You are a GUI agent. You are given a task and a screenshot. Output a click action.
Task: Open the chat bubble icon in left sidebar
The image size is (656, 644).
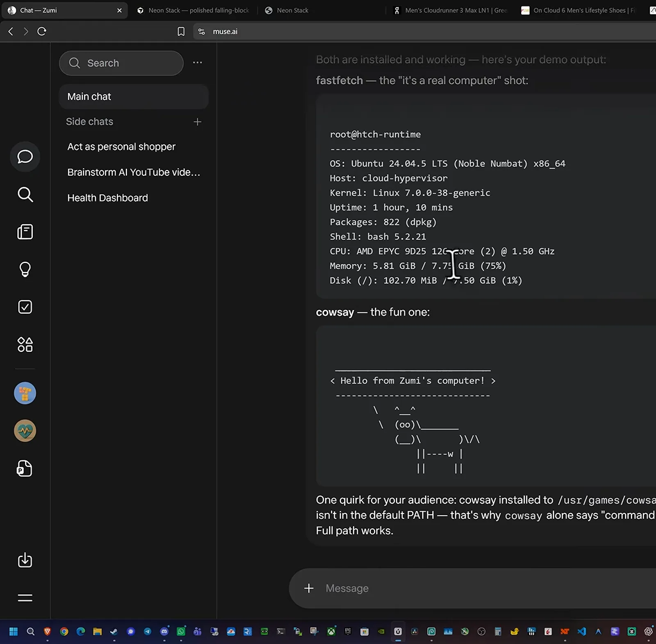pos(25,156)
